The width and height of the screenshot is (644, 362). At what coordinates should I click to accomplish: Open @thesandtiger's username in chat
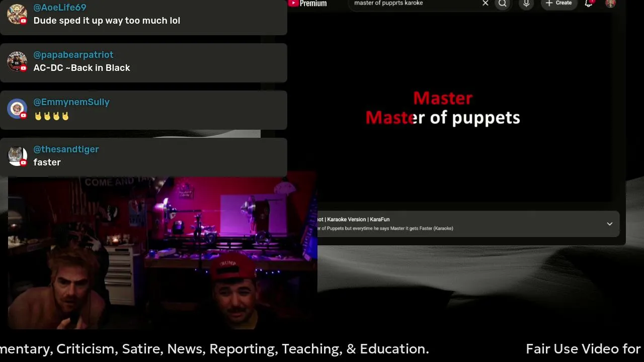coord(66,149)
